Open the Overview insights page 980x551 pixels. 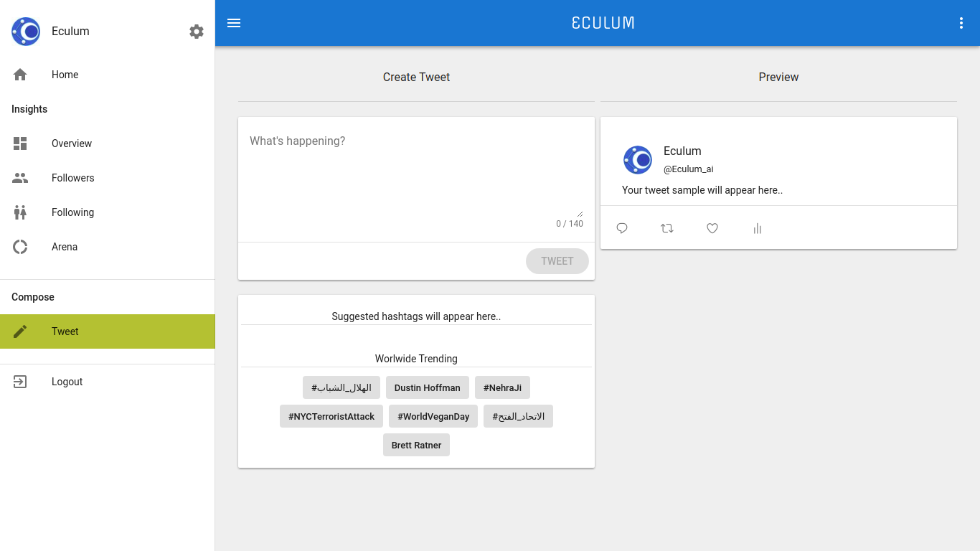[x=108, y=143]
